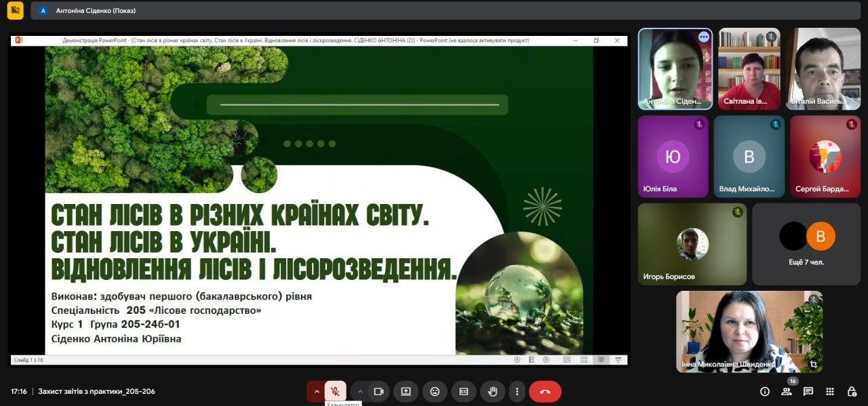Viewport: 868px width, 406px height.
Task: Click muted mic icon on Світлана Ів… tile
Action: [771, 37]
